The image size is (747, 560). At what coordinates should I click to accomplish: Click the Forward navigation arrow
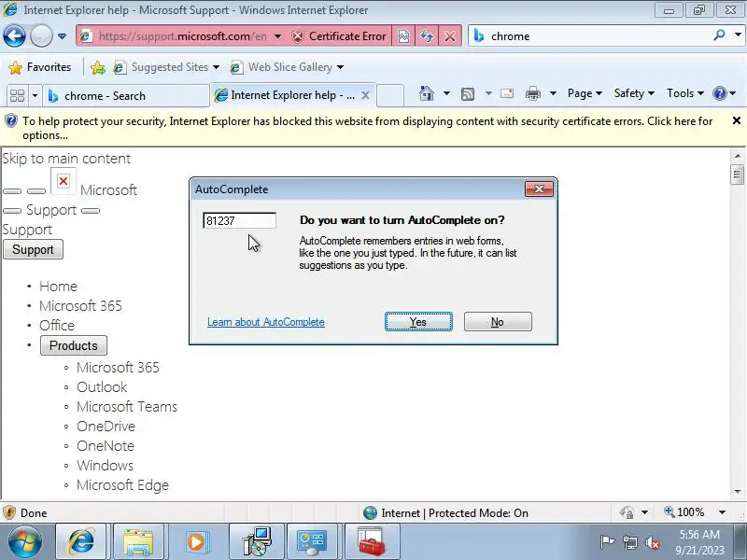coord(41,36)
